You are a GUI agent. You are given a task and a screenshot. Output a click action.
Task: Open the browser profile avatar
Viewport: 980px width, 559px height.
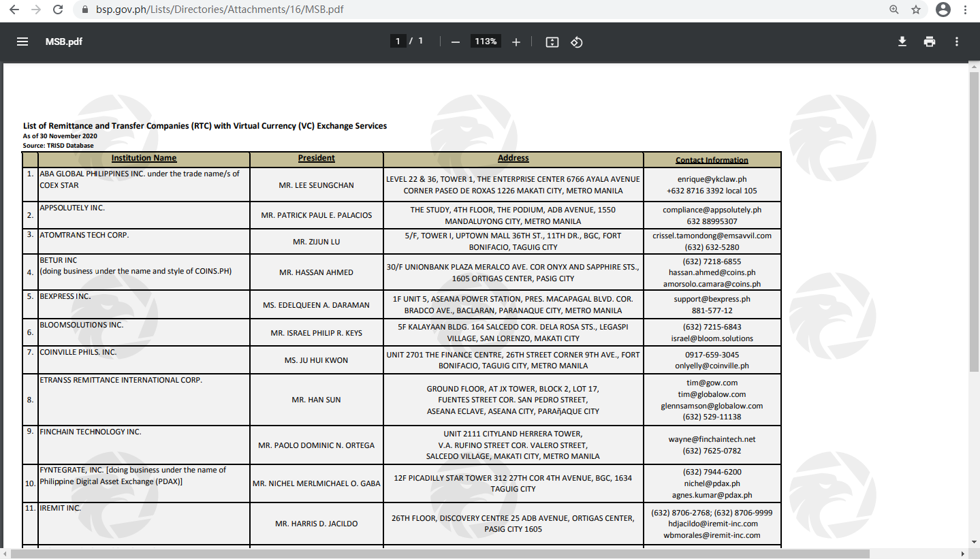coord(943,10)
